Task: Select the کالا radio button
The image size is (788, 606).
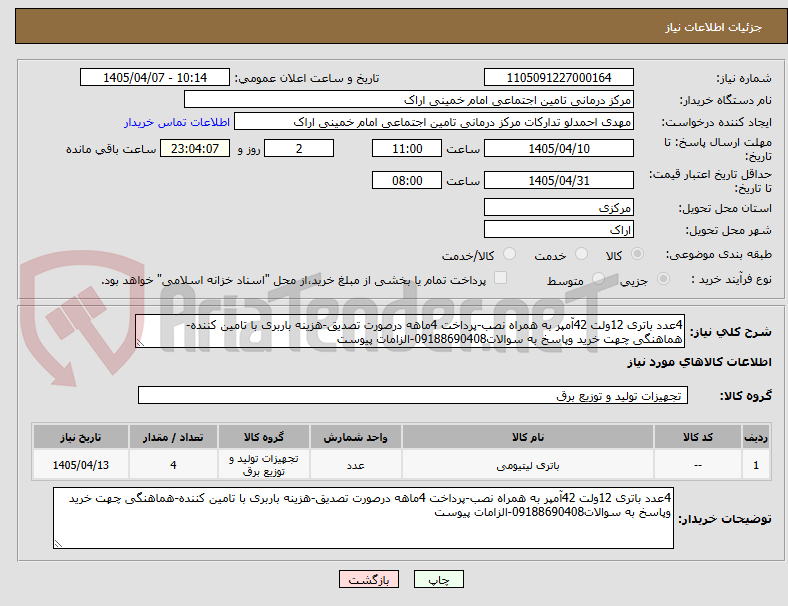Action: coord(637,254)
